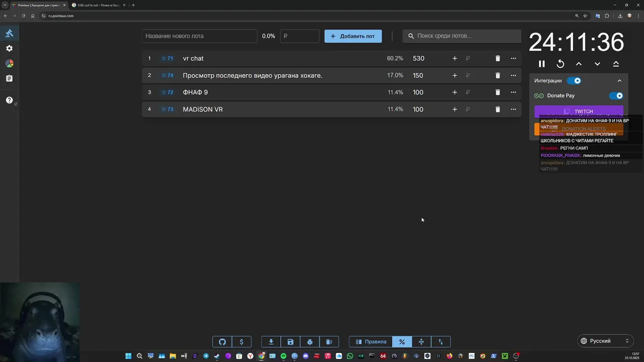Click the save floppy disk icon
644x362 pixels.
[x=290, y=342]
